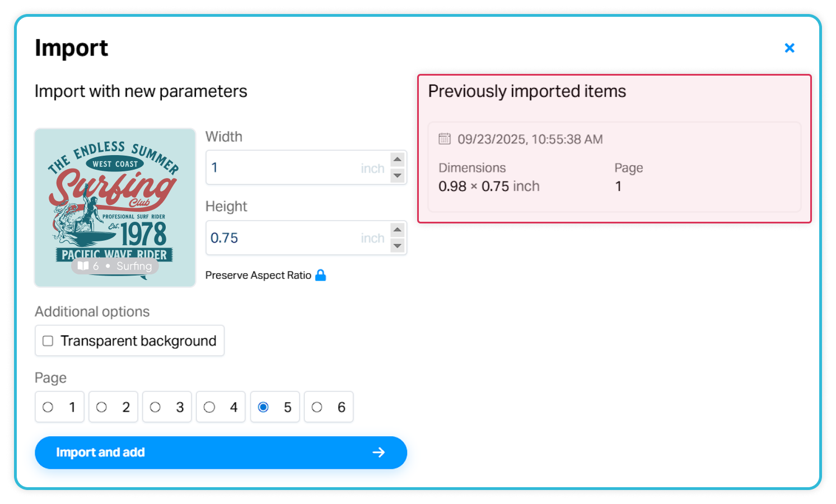This screenshot has height=504, width=836.
Task: Choose page 3 option
Action: pos(155,407)
